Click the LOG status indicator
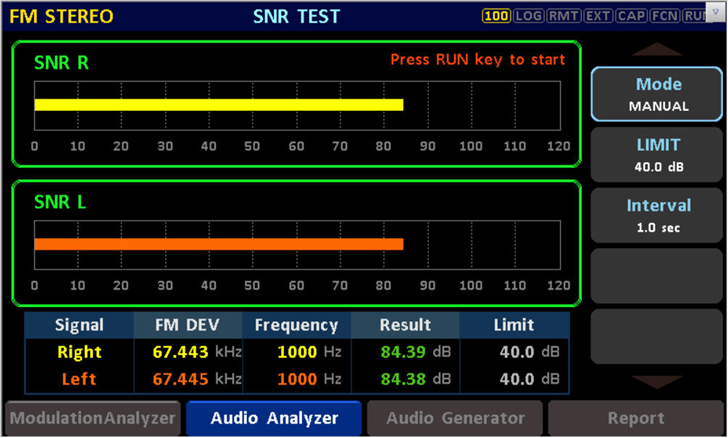Viewport: 728px width, 438px height. pyautogui.click(x=528, y=16)
